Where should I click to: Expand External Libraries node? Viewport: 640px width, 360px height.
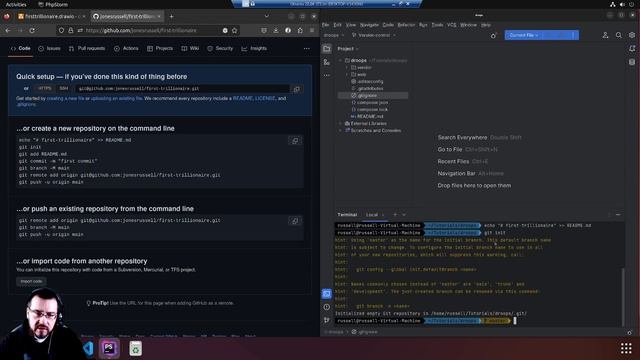(x=340, y=123)
